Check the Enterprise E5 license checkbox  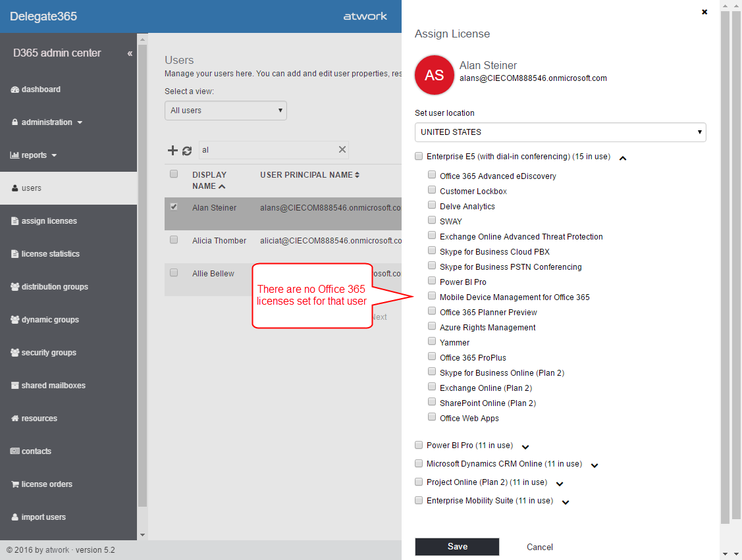pos(419,156)
